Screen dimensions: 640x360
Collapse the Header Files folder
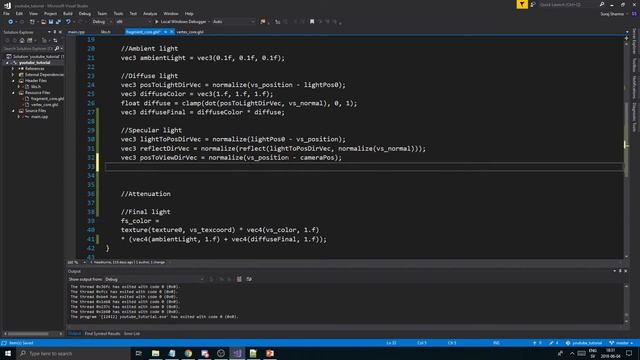point(13,81)
